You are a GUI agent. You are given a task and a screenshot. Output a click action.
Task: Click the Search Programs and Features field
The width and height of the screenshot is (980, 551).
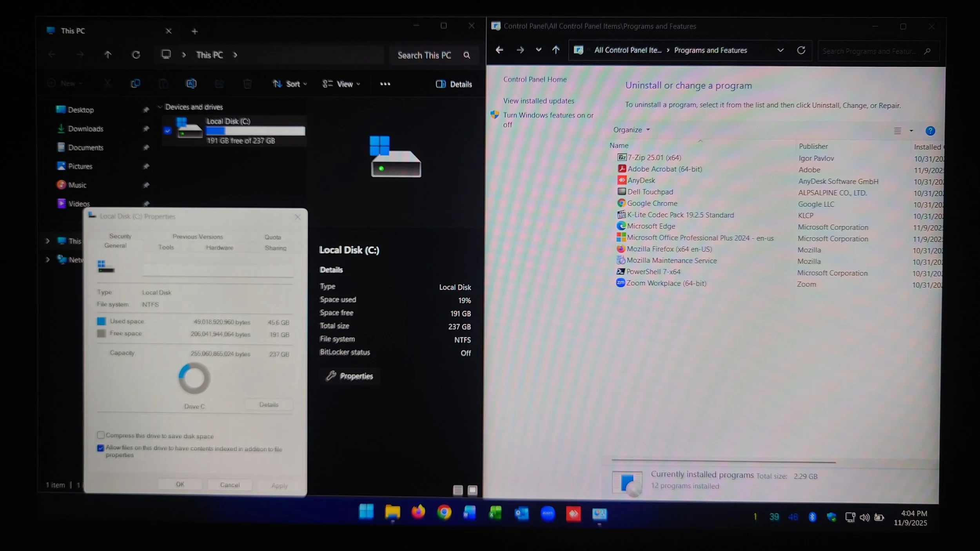(x=870, y=51)
